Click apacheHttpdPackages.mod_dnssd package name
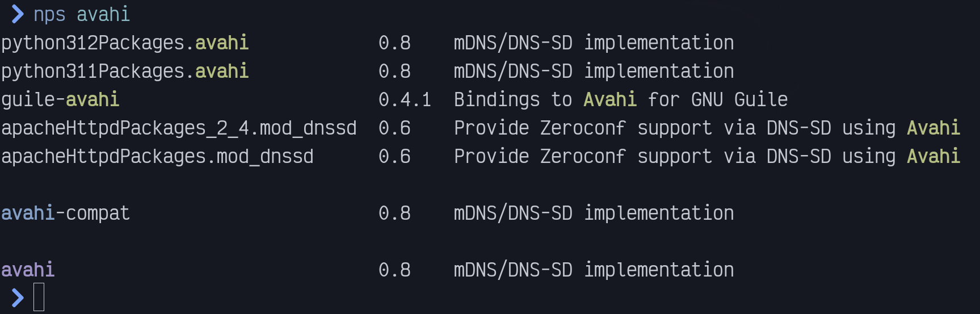 tap(157, 157)
